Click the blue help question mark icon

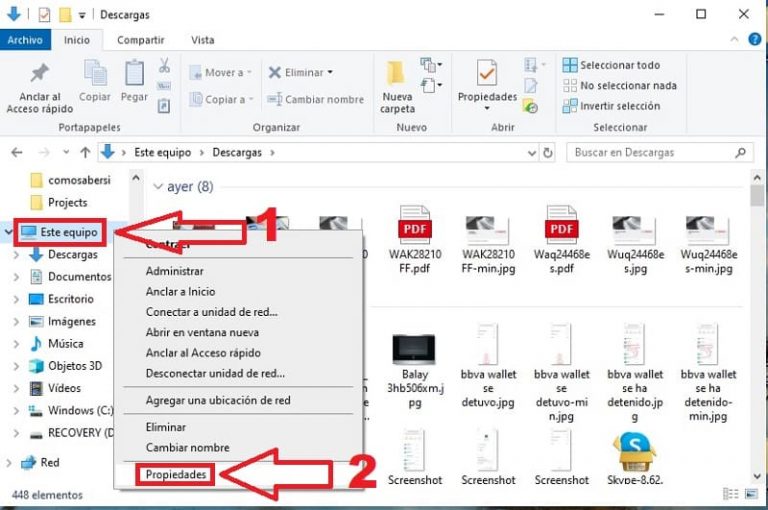(755, 39)
